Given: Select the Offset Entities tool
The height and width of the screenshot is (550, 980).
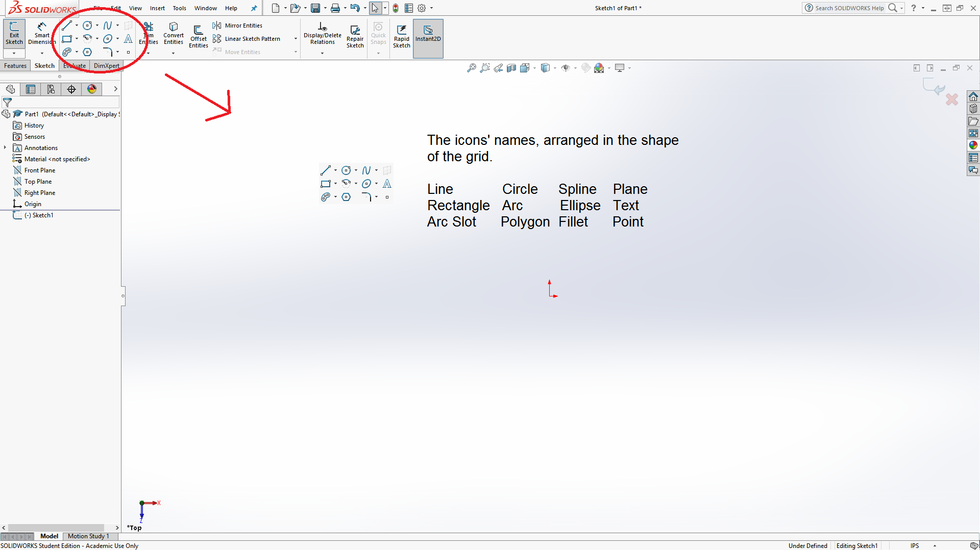Looking at the screenshot, I should (198, 36).
